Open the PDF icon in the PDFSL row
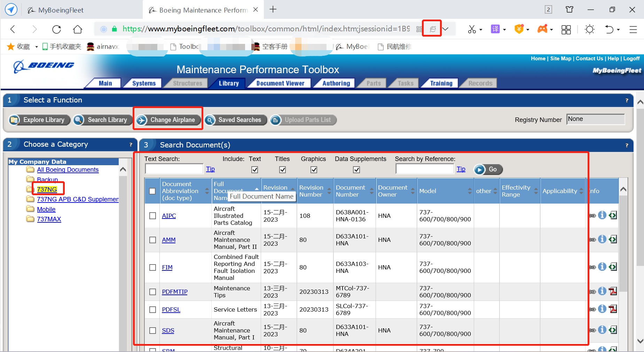The height and width of the screenshot is (352, 644). point(613,309)
